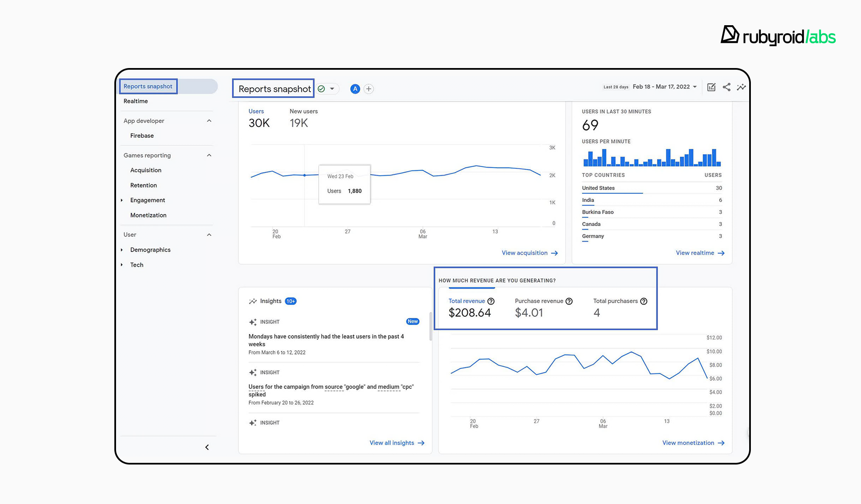The height and width of the screenshot is (504, 861).
Task: Open the Monetization report in sidebar
Action: pos(148,215)
